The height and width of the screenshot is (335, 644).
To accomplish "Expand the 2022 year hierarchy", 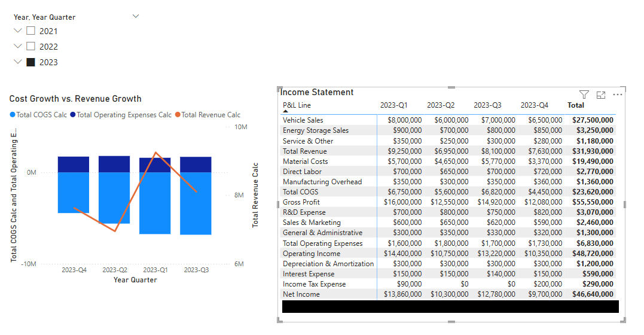I will (x=17, y=47).
